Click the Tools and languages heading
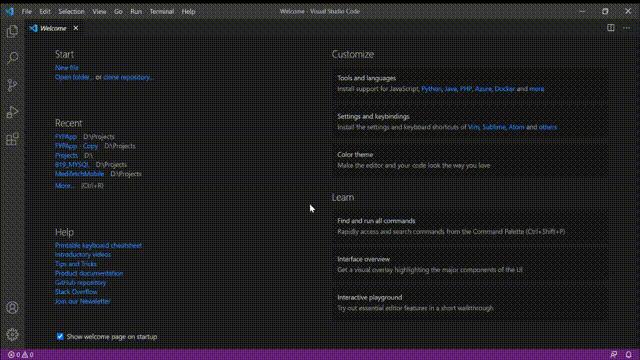Screen dimensions: 640x360 [x=367, y=78]
